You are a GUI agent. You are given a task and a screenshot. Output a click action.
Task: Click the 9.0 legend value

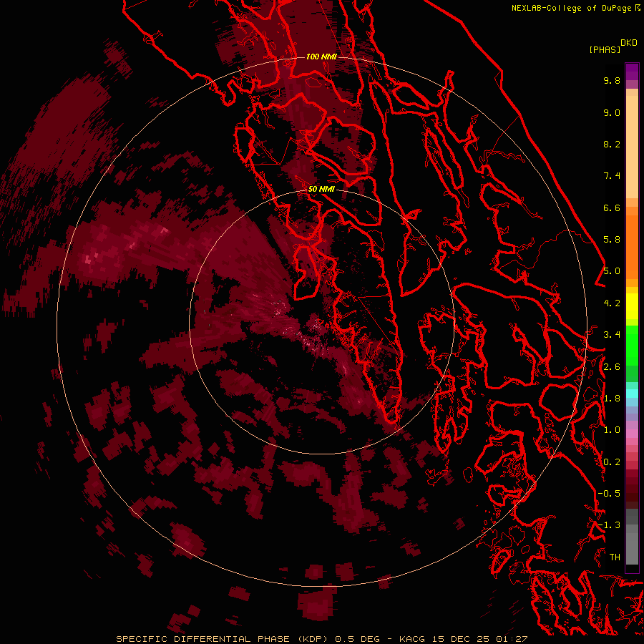[x=612, y=112]
